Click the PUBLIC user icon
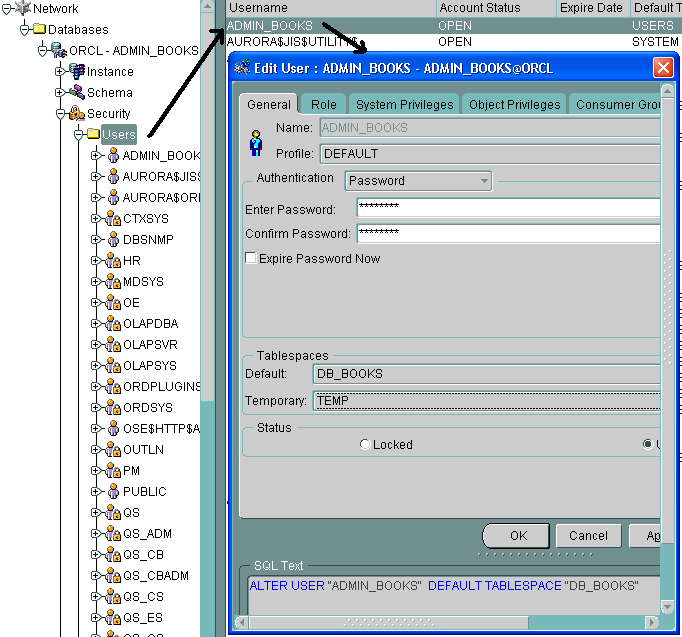682x637 pixels. tap(113, 491)
